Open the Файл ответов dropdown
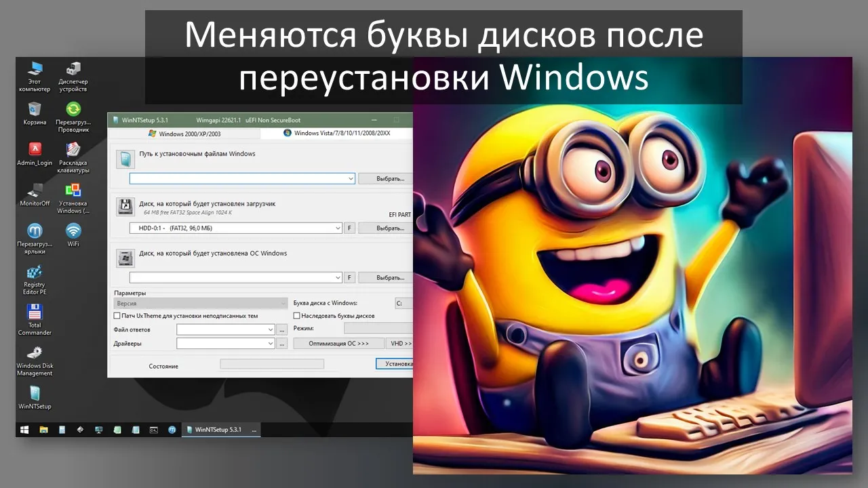 point(271,329)
